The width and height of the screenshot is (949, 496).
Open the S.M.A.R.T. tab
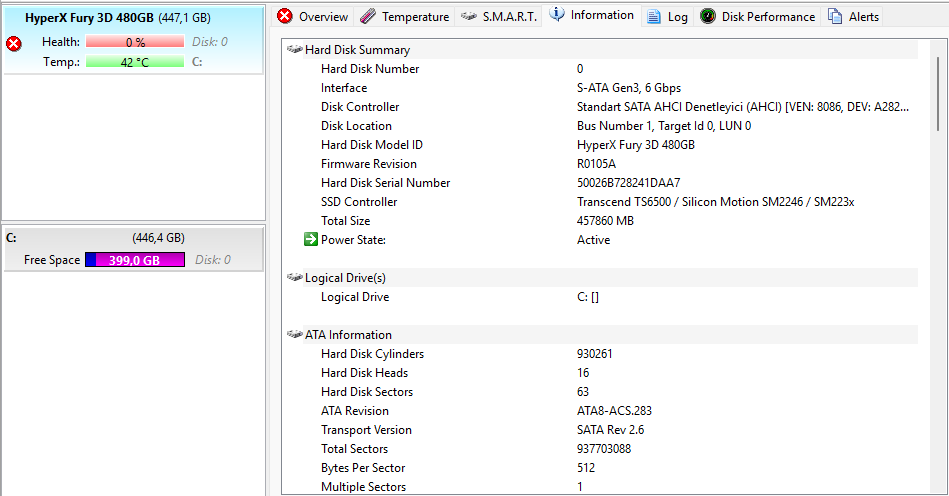(x=499, y=16)
